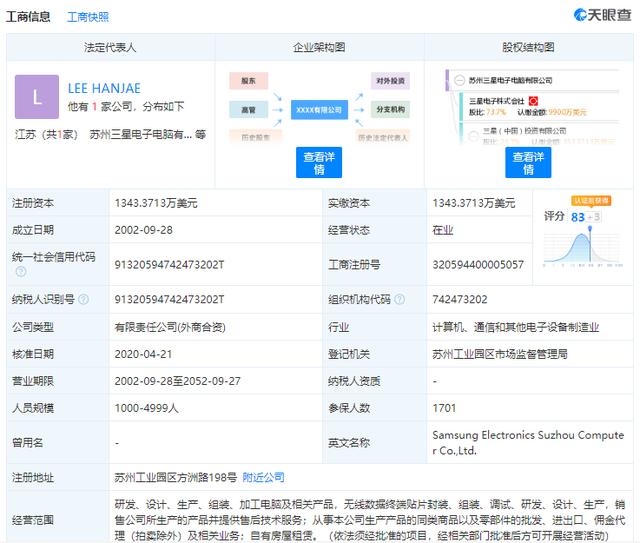Select registered capital 1343.3713万美元 under 注册资本
Viewport: 640px width, 543px height.
156,203
